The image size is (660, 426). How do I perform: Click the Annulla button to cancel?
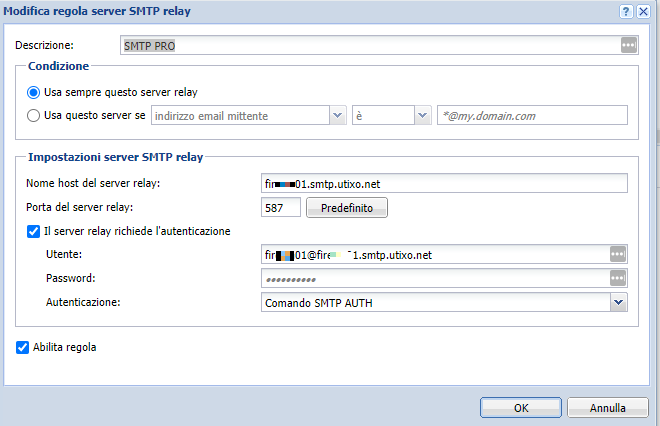tap(607, 408)
